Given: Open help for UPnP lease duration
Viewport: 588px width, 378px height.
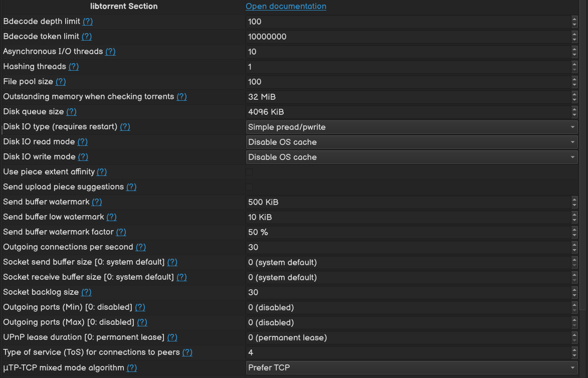Looking at the screenshot, I should click(x=172, y=337).
